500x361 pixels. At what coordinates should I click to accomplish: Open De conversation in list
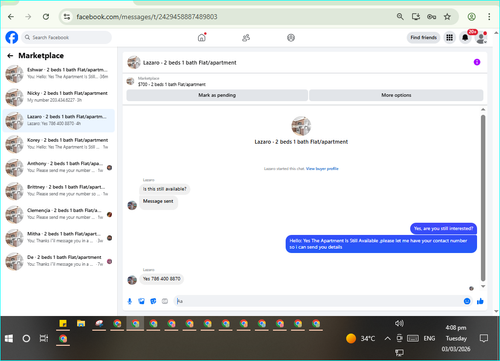click(x=59, y=261)
